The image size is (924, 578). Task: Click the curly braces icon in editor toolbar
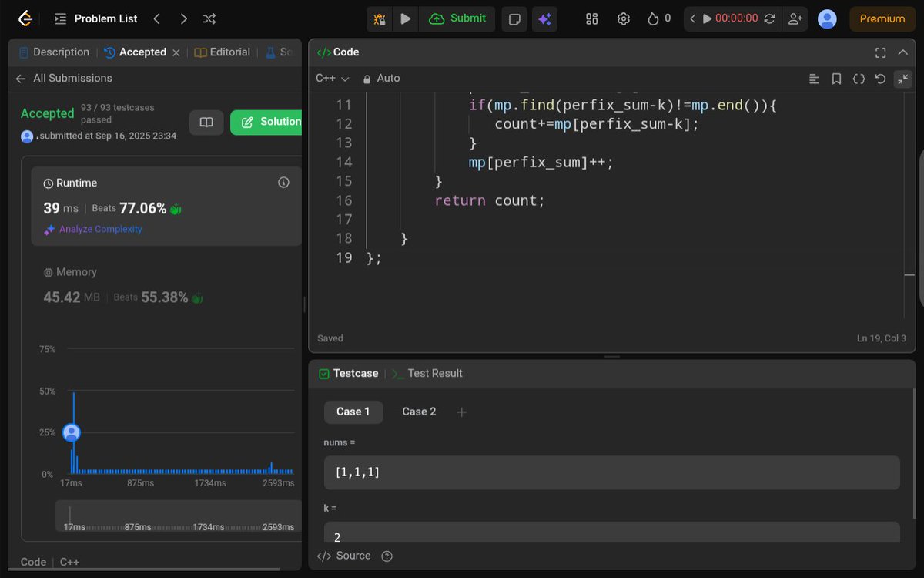[859, 79]
